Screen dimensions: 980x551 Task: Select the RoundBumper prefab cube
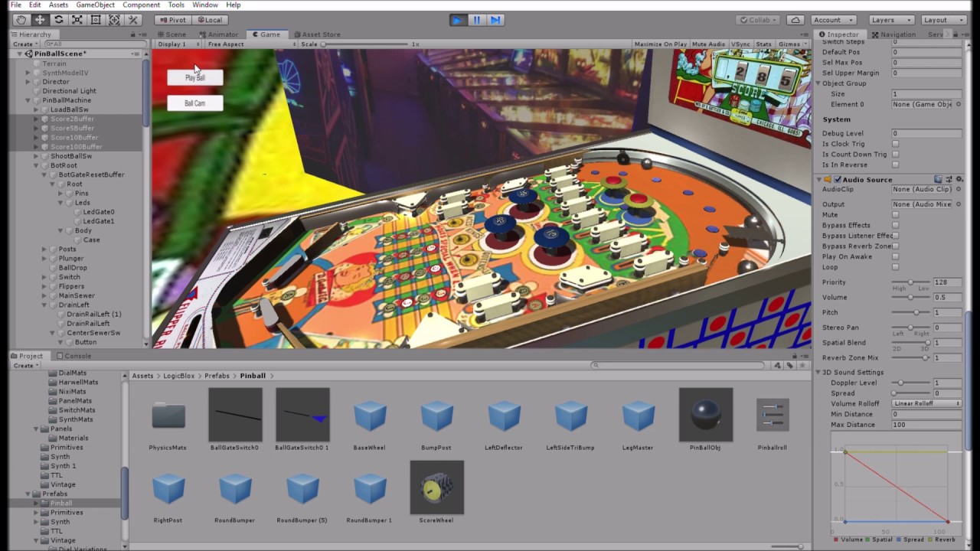click(235, 488)
